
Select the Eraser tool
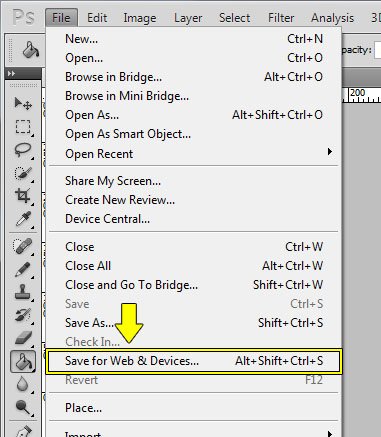(23, 338)
